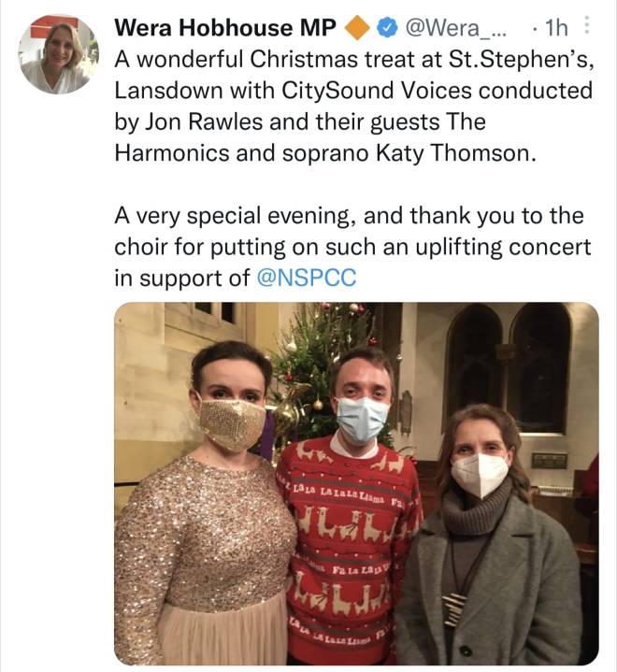Click the orange diamond badge
The width and height of the screenshot is (617, 672).
[358, 29]
